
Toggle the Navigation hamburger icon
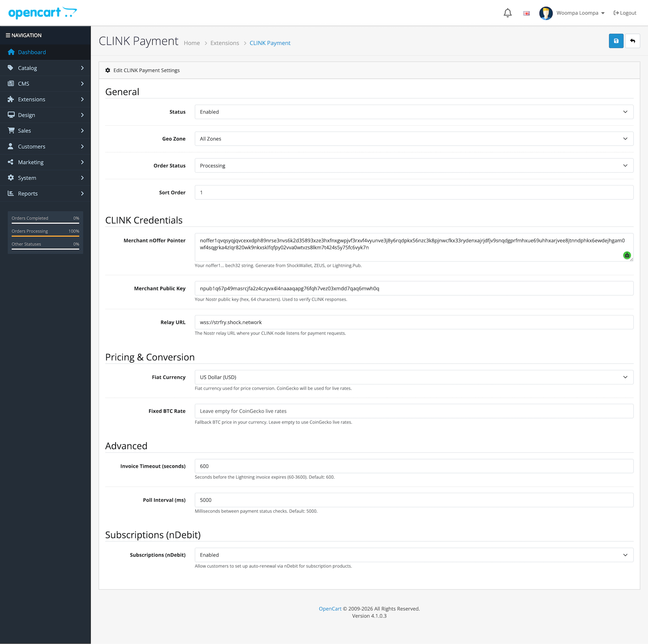point(8,35)
